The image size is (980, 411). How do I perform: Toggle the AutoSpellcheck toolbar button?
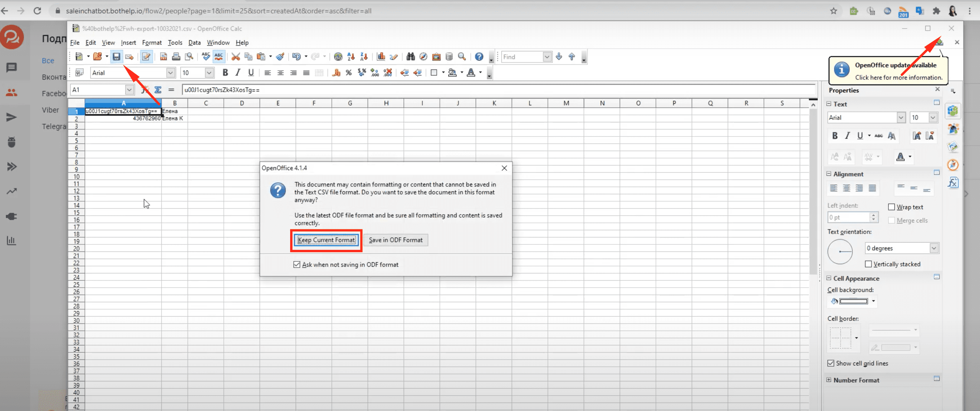tap(219, 57)
